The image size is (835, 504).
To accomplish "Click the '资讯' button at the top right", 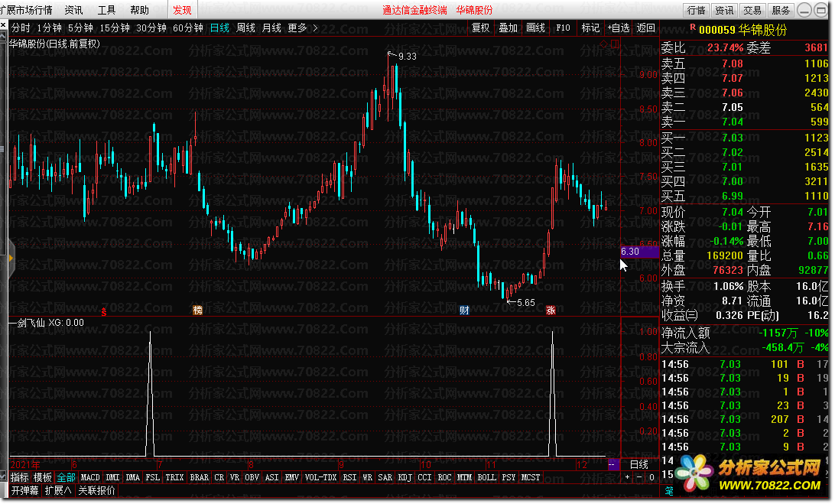I will [x=724, y=10].
